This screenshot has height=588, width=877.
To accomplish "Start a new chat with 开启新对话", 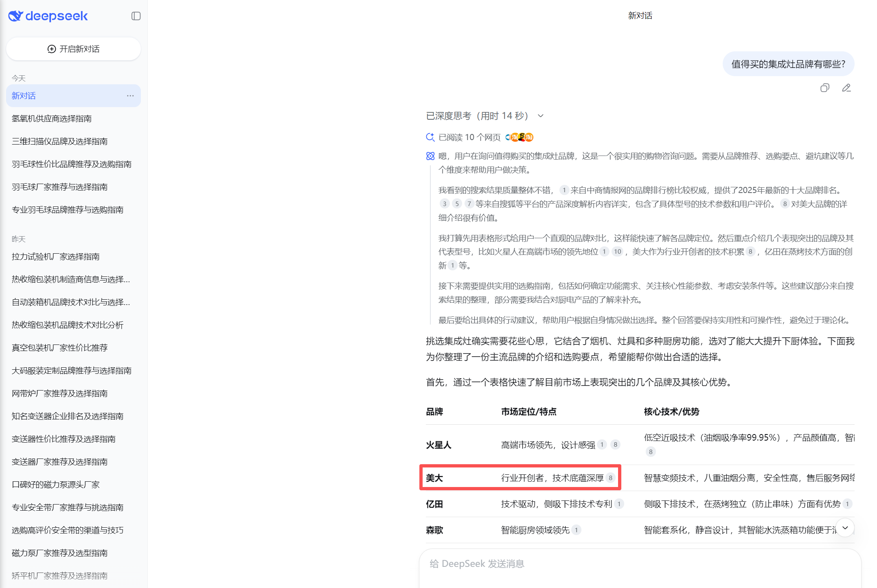I will pyautogui.click(x=73, y=49).
